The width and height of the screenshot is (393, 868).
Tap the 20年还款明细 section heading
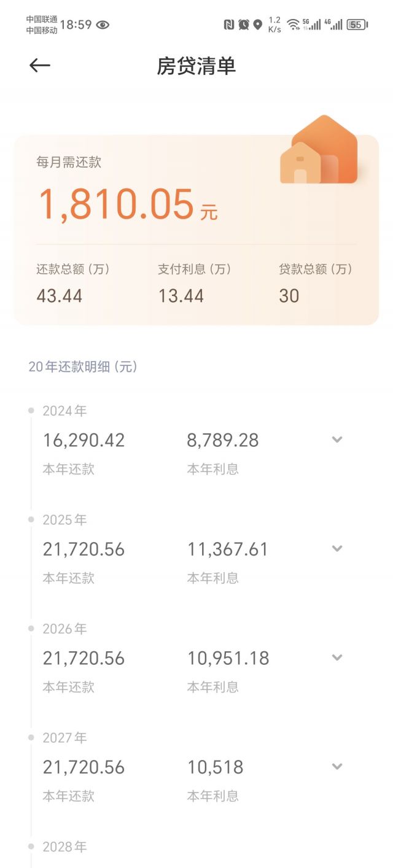tap(83, 367)
